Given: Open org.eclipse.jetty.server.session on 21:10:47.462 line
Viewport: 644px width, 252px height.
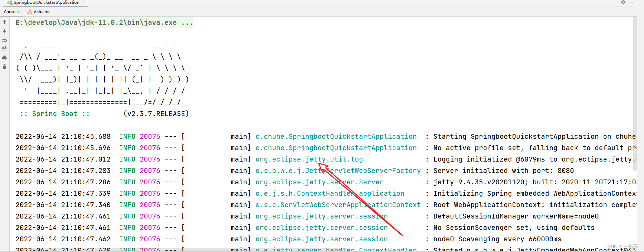Looking at the screenshot, I should tap(322, 239).
